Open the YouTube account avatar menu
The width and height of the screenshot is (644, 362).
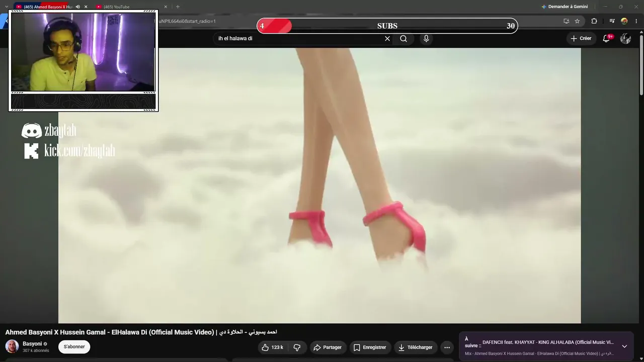coord(625,38)
